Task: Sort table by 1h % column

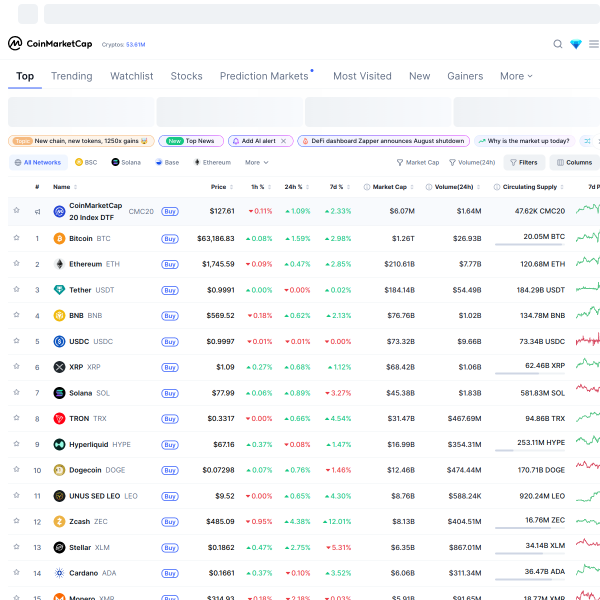Action: point(261,187)
